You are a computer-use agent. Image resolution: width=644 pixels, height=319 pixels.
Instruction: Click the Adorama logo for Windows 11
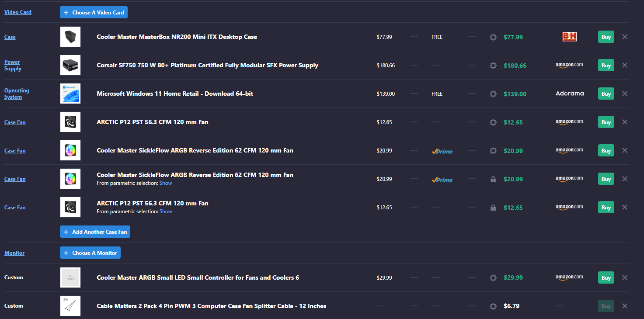coord(570,93)
